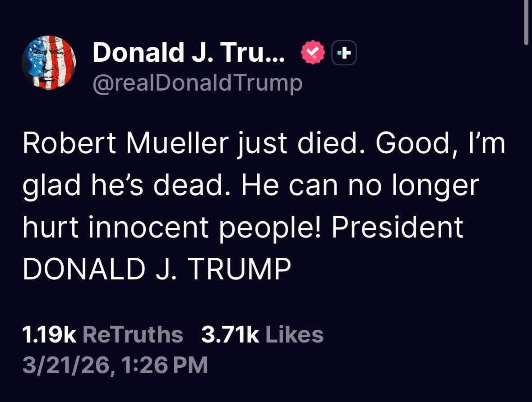Click the scrollbar thumb at top right
This screenshot has width=532, height=402.
[x=526, y=23]
